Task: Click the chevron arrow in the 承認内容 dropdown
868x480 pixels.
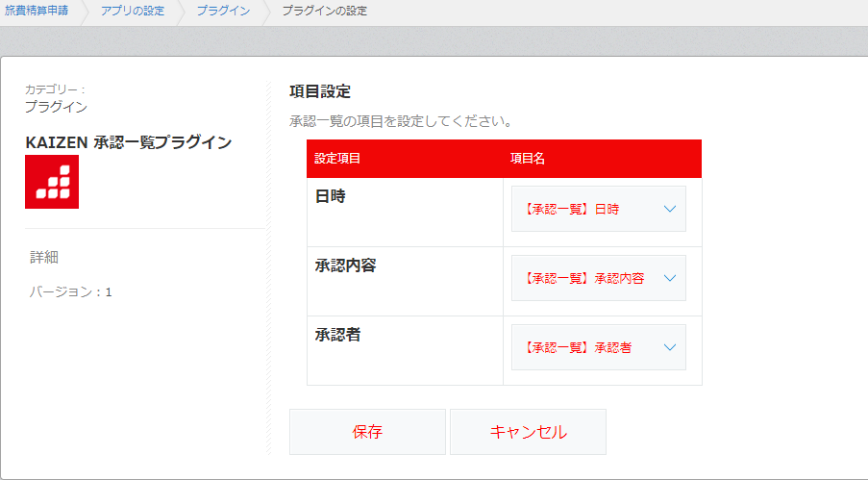Action: 670,278
